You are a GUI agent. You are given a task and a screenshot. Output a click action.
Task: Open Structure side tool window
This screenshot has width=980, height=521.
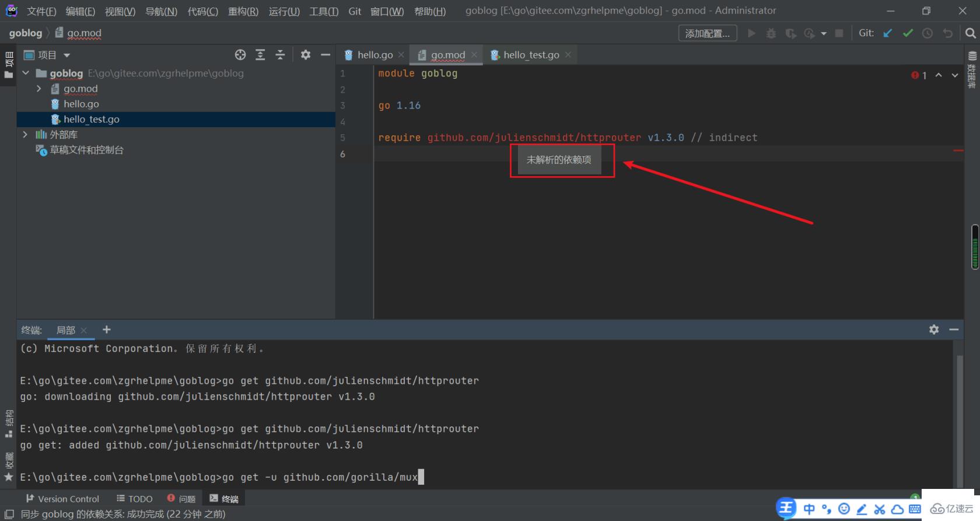tap(9, 424)
